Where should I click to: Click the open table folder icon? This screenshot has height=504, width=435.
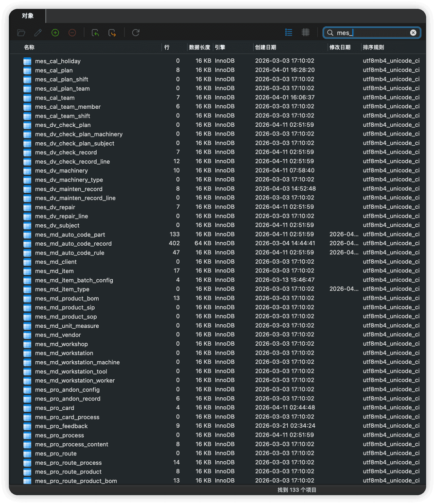point(21,33)
